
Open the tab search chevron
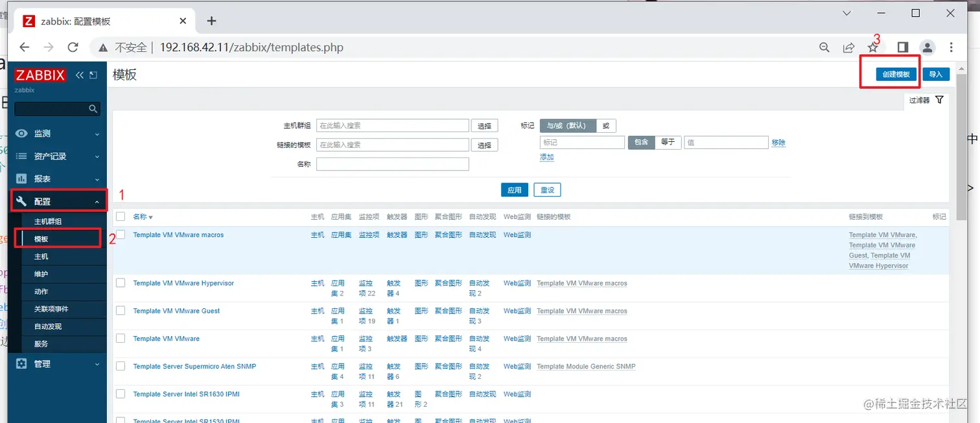(x=846, y=13)
